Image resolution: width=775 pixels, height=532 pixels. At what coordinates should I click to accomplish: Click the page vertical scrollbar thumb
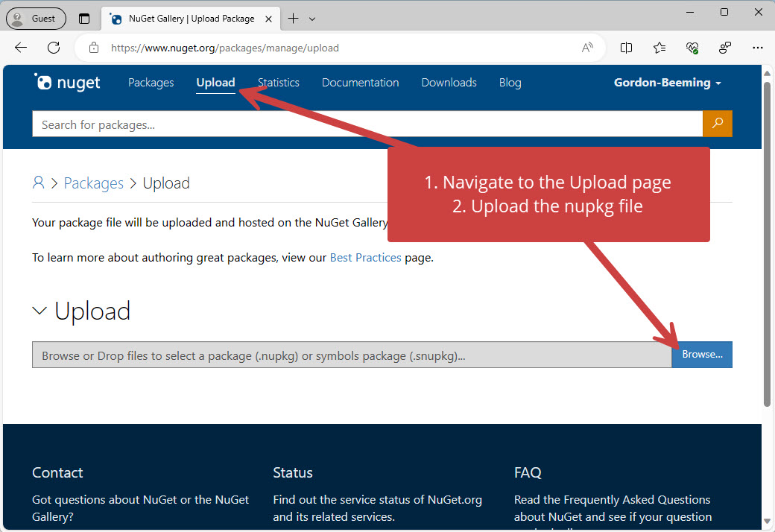767,244
